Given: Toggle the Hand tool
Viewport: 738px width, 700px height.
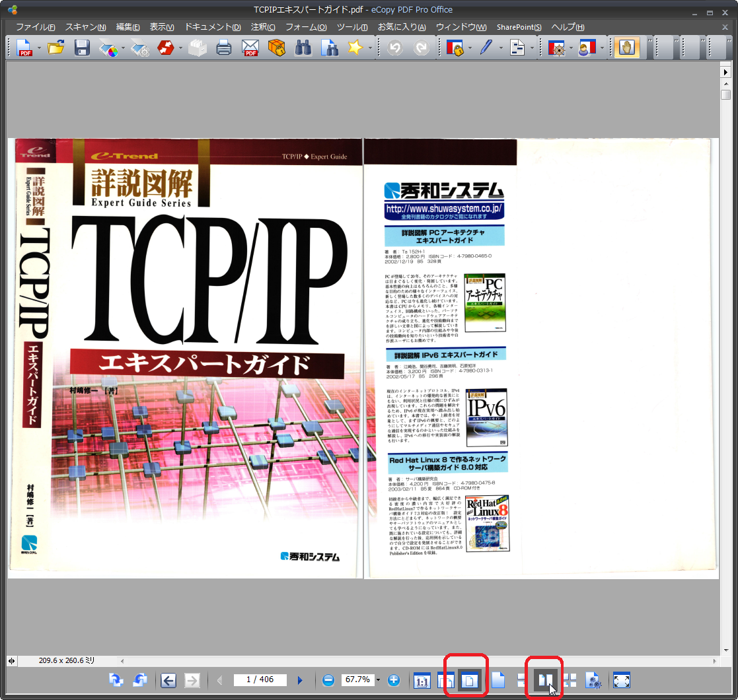Looking at the screenshot, I should 627,48.
